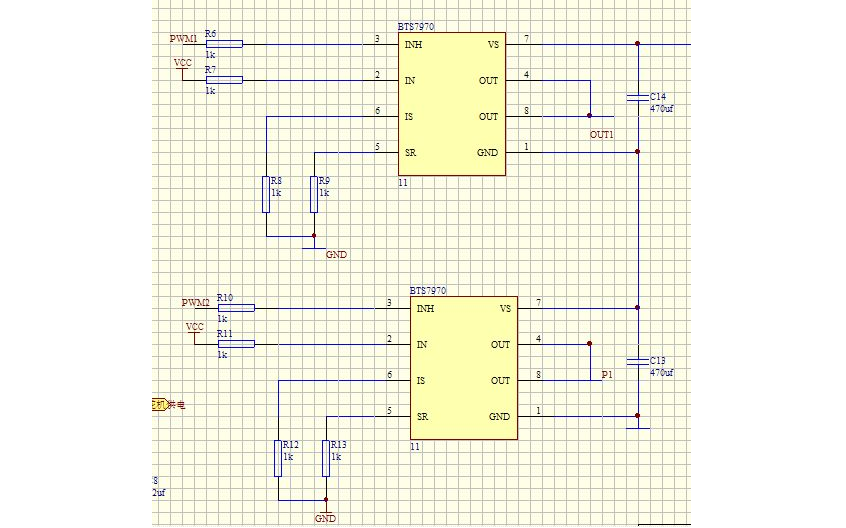Select the SR pin label wired to R9

point(410,153)
